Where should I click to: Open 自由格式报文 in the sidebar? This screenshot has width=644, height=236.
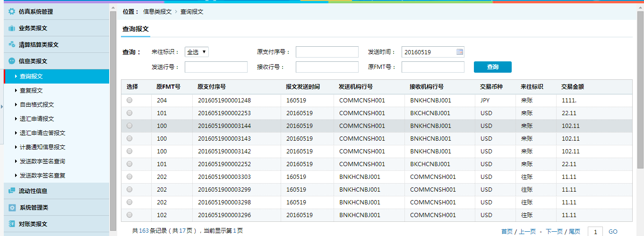37,104
